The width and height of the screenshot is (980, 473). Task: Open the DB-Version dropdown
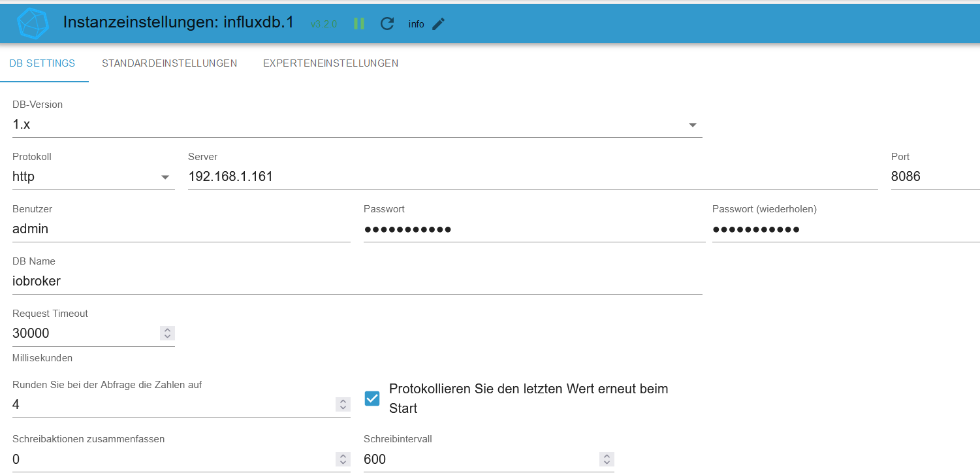pos(357,124)
